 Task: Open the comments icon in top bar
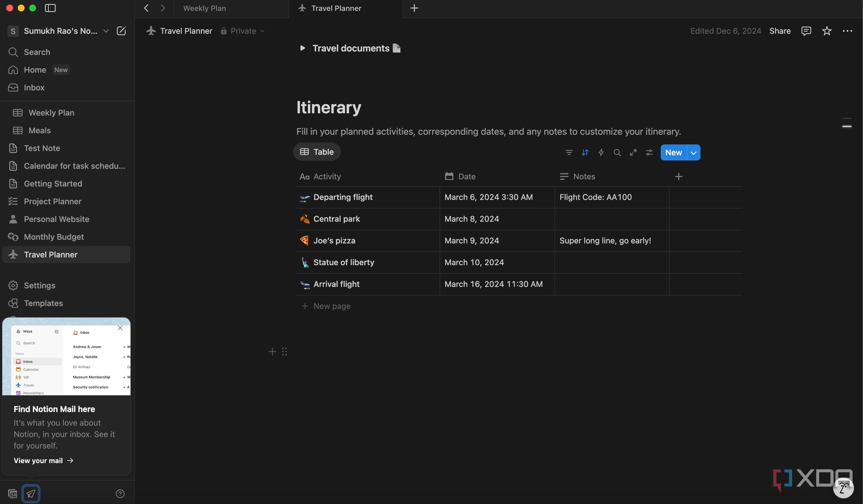point(806,31)
